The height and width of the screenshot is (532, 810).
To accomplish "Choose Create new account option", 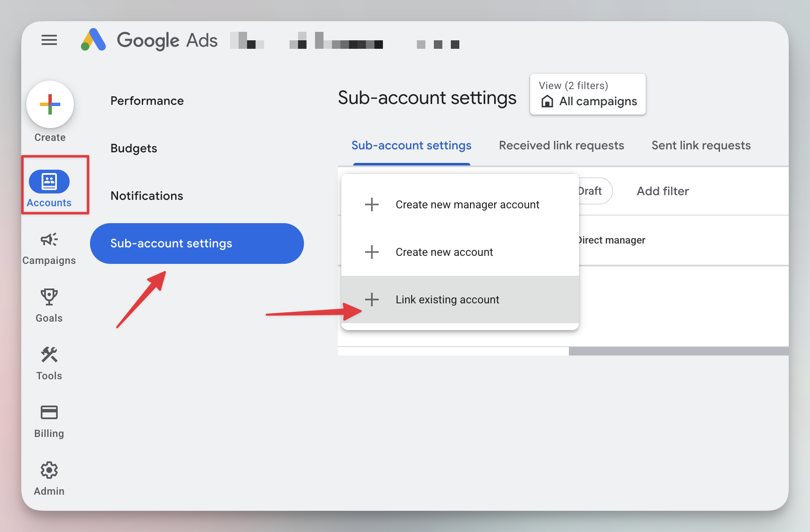I will coord(460,252).
